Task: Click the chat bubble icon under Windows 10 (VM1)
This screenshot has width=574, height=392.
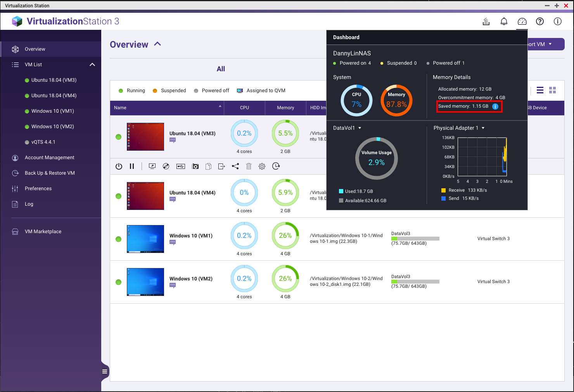Action: [173, 242]
